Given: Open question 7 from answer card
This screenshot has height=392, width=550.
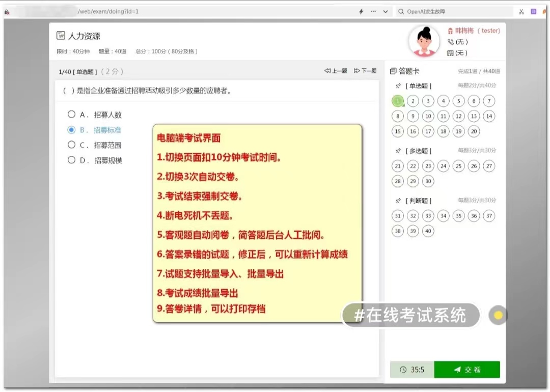Looking at the screenshot, I should 489,101.
